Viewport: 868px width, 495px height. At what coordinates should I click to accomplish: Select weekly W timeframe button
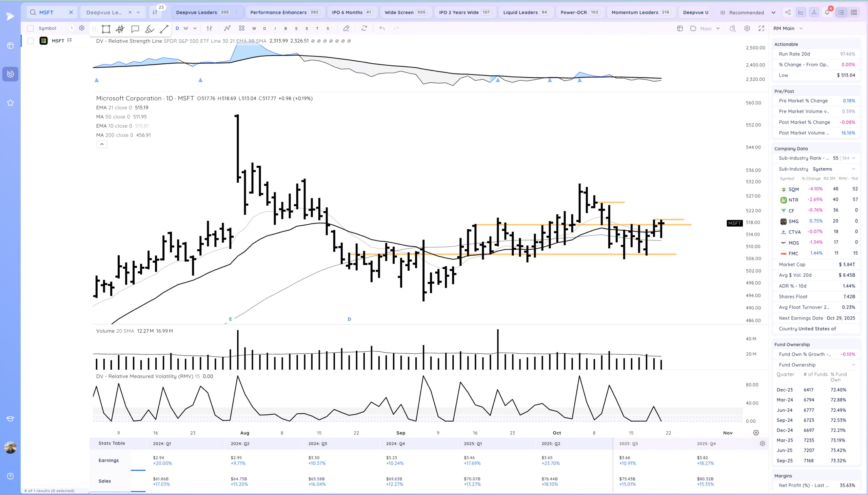(x=186, y=28)
